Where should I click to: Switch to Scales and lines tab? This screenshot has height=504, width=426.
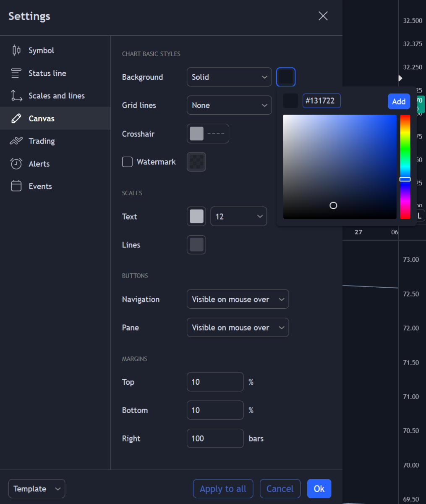pyautogui.click(x=55, y=96)
